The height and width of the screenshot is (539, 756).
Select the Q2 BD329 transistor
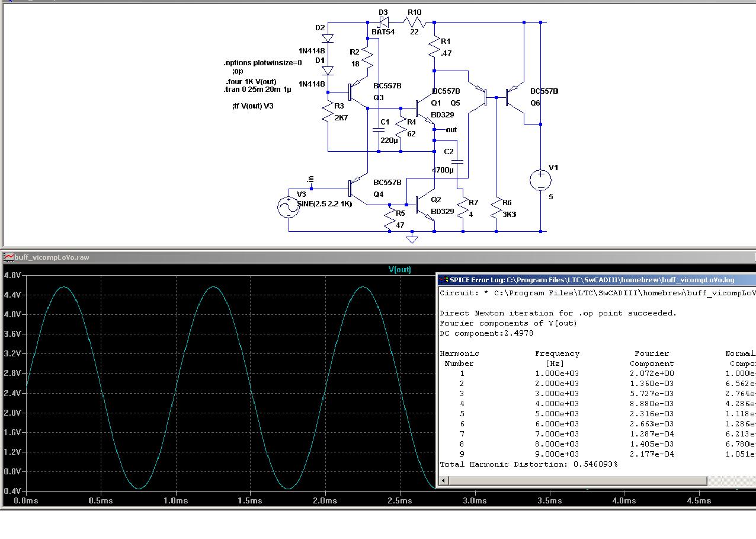tap(424, 205)
